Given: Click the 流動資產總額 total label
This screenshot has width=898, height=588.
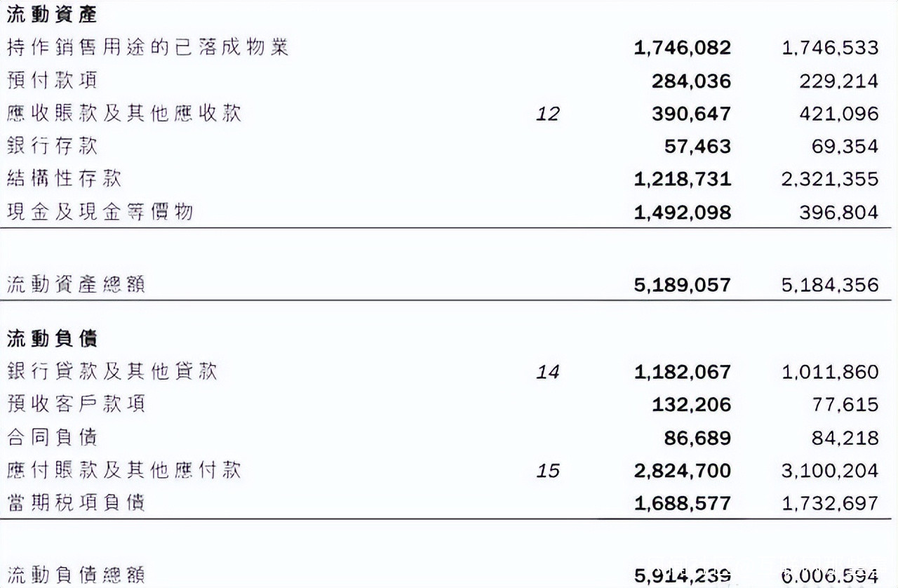Looking at the screenshot, I should [x=76, y=285].
